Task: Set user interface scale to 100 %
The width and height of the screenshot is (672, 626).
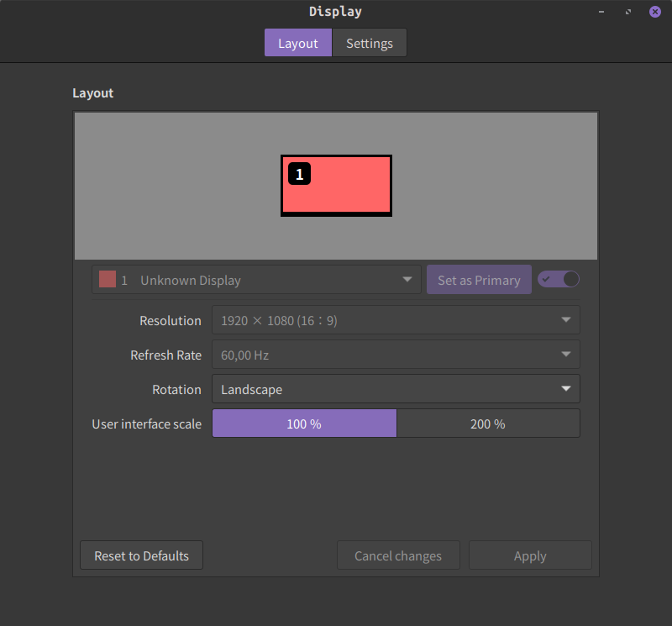Action: pyautogui.click(x=304, y=423)
